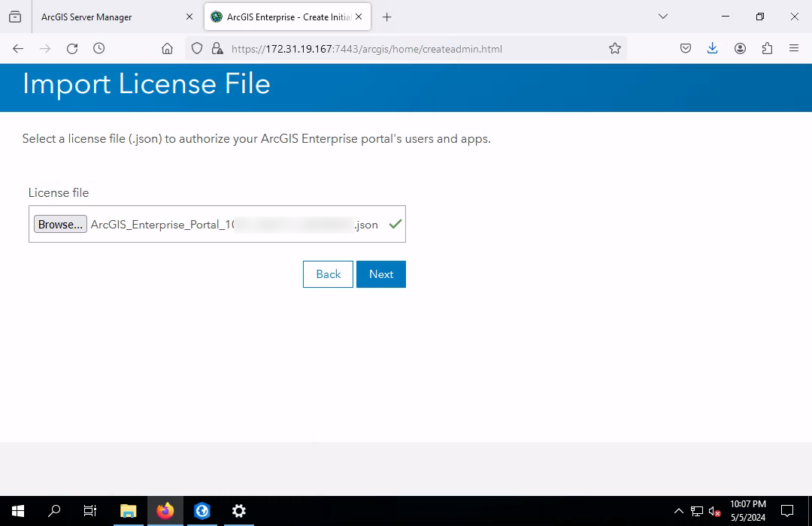Open the browser history clock icon
The height and width of the screenshot is (526, 812).
click(98, 49)
